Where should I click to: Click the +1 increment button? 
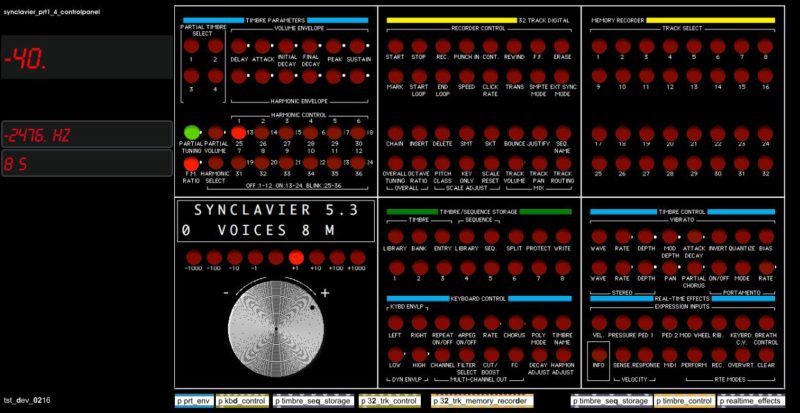pos(296,257)
